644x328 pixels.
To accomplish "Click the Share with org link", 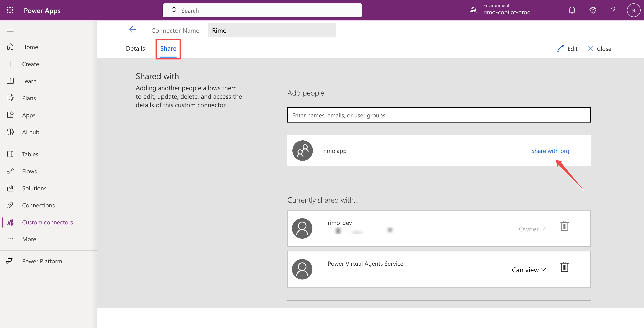I will [550, 151].
